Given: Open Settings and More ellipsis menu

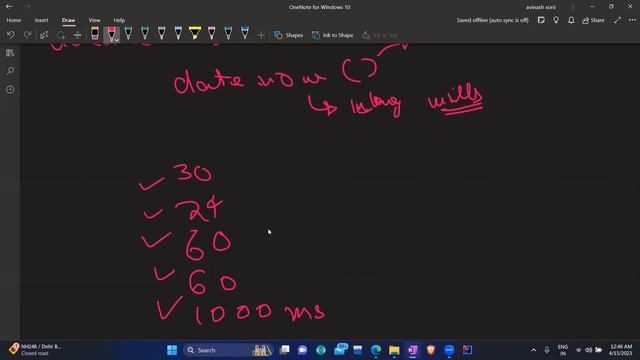Looking at the screenshot, I should [632, 20].
